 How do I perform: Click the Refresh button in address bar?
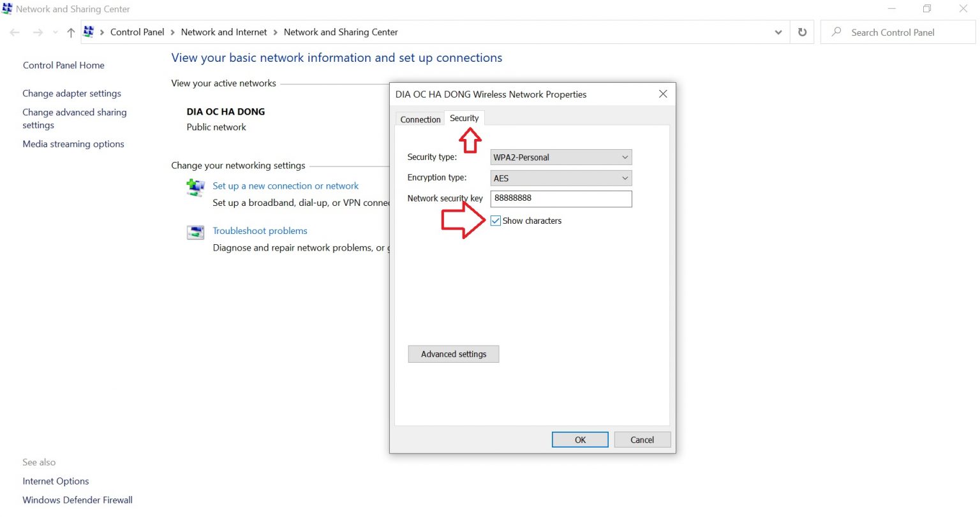pyautogui.click(x=802, y=33)
